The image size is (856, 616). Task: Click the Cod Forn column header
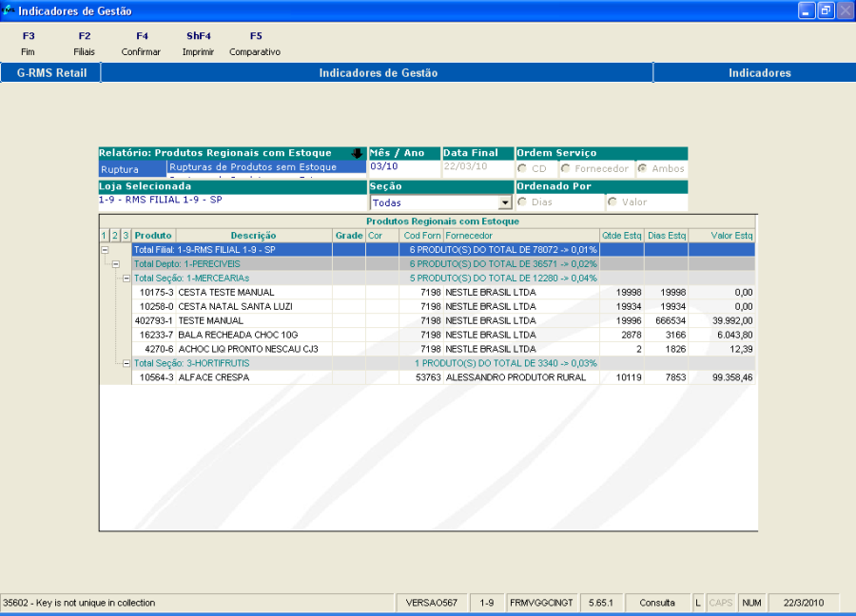[x=421, y=236]
